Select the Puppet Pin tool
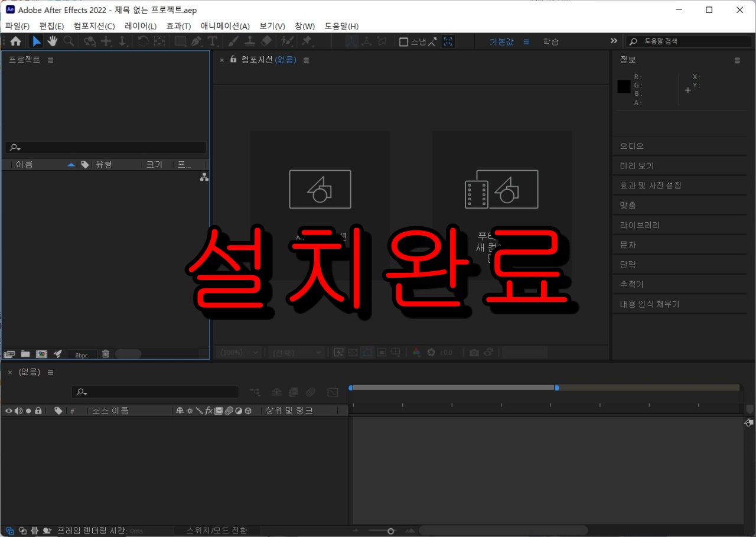 click(306, 41)
